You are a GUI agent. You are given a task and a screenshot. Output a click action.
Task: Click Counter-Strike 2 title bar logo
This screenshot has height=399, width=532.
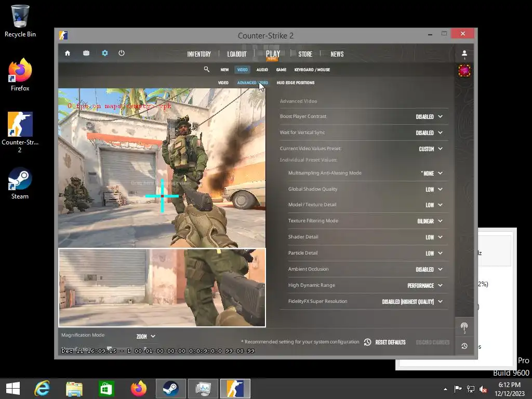(x=63, y=35)
